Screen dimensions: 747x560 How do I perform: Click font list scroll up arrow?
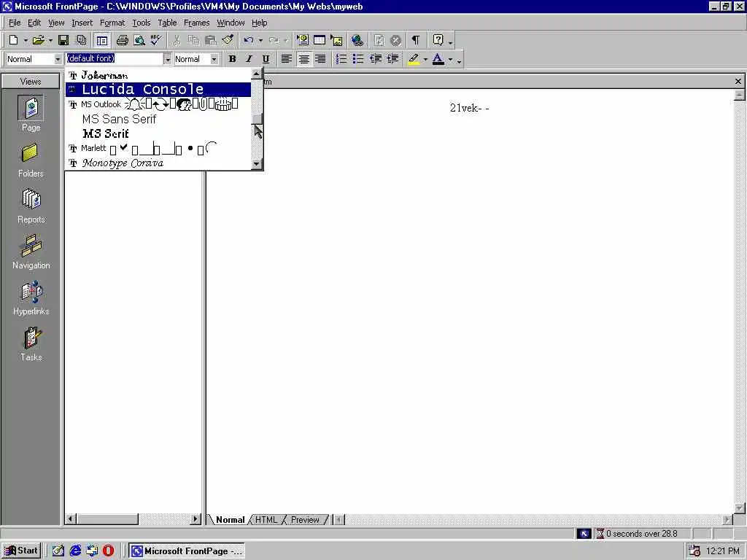tap(257, 74)
